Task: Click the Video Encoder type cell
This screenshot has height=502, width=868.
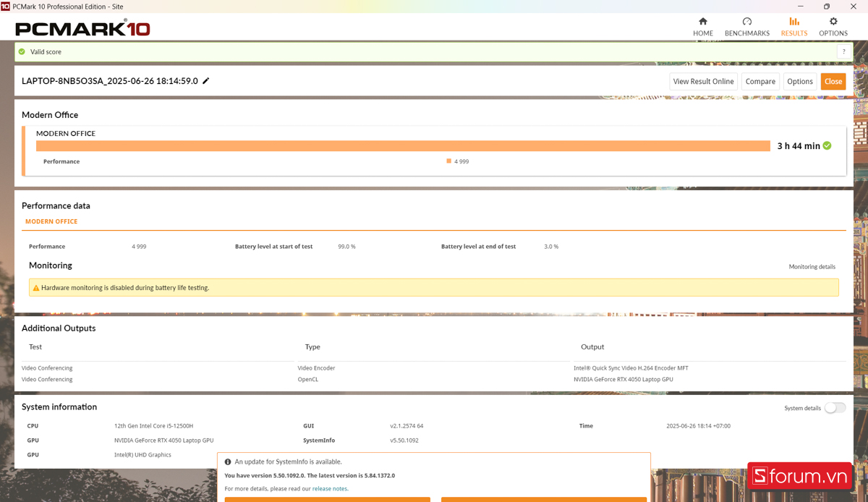Action: pos(316,368)
